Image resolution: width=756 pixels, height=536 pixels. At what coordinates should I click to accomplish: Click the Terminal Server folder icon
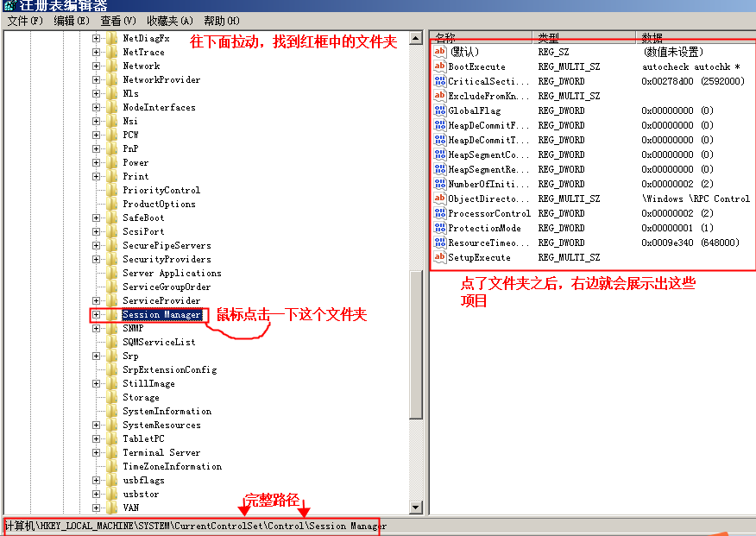click(111, 452)
